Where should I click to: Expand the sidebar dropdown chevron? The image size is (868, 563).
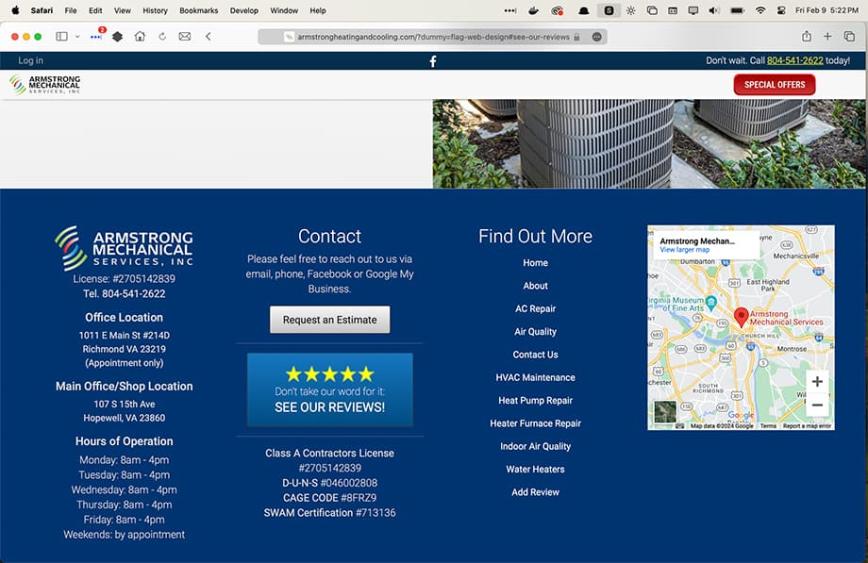point(78,37)
